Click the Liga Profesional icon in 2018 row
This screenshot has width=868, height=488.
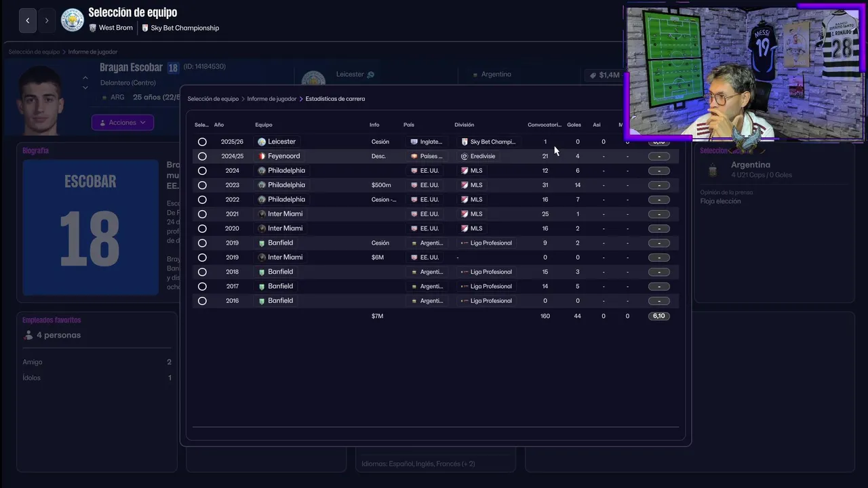click(x=465, y=272)
